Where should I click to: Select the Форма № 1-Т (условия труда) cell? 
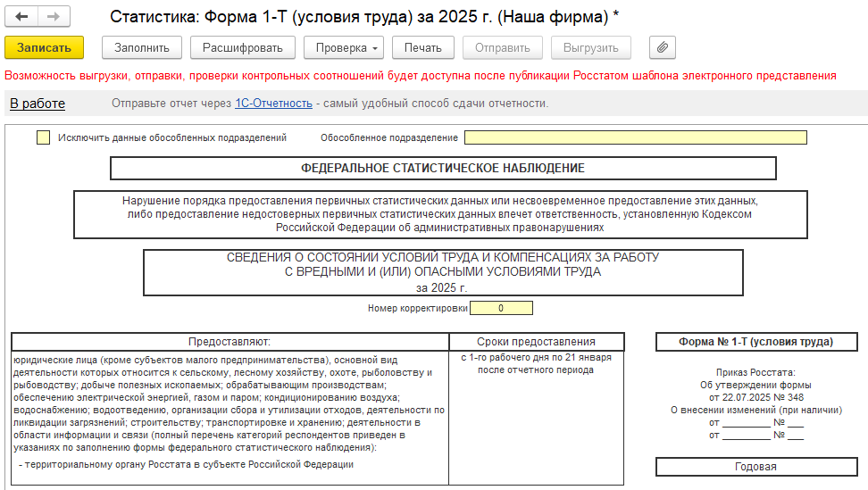(x=755, y=342)
